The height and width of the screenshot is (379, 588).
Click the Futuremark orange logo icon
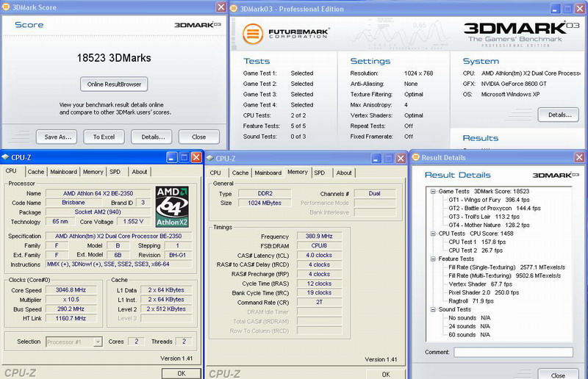pyautogui.click(x=253, y=34)
